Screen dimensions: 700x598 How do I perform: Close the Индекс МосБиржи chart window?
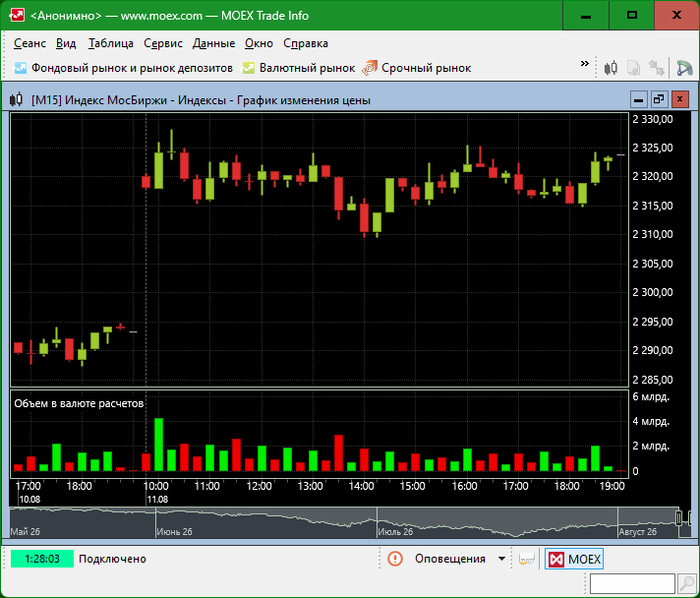pos(680,100)
